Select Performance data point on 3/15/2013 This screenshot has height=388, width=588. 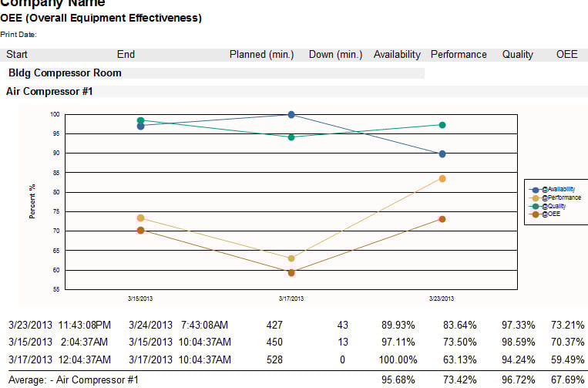point(140,218)
